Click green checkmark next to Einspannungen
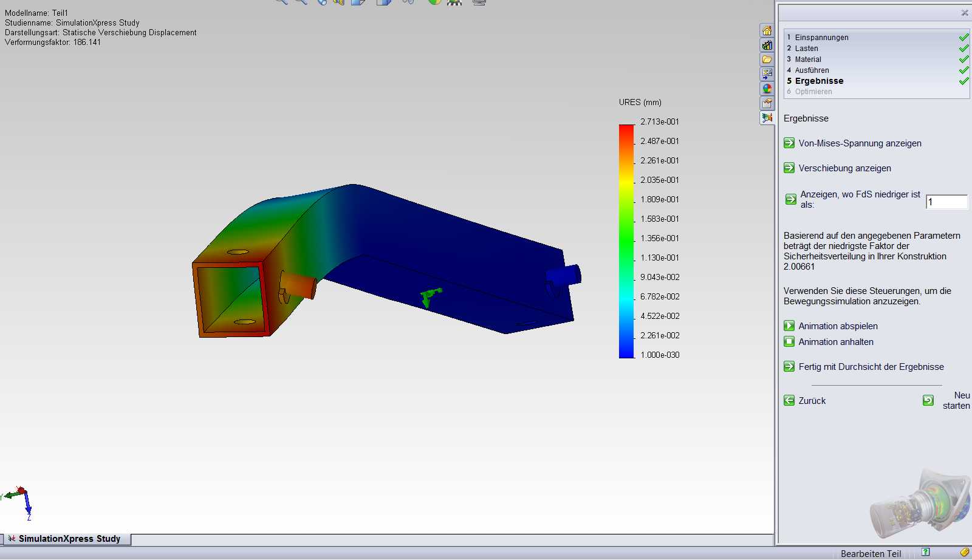Viewport: 972px width, 560px height. click(963, 37)
